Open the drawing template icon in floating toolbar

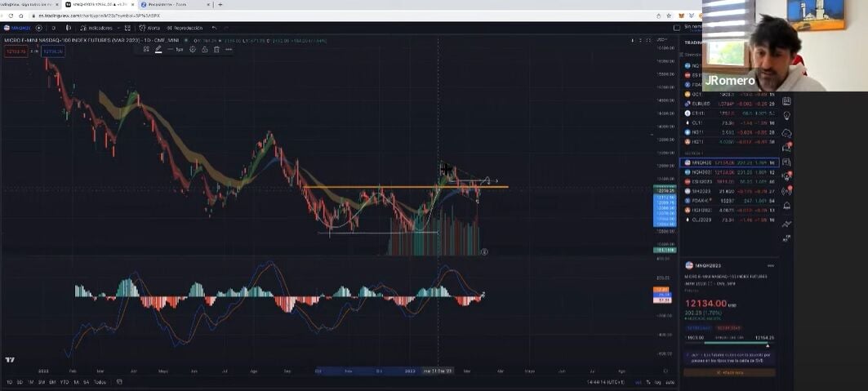coord(146,49)
